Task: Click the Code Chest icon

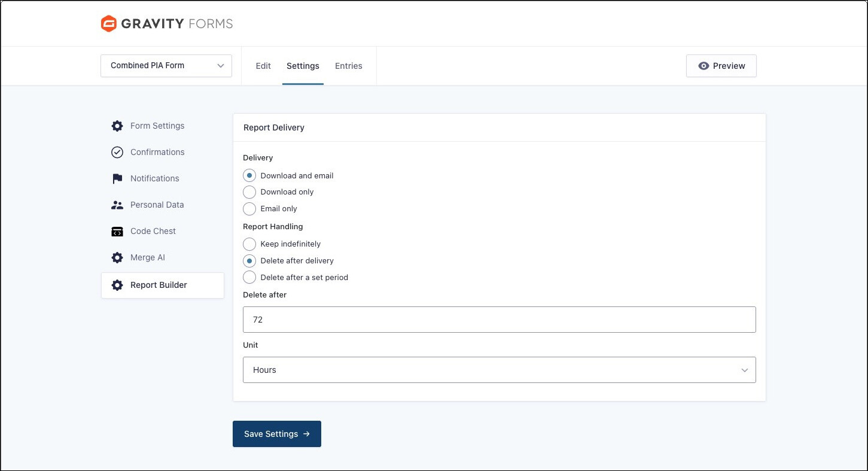Action: pyautogui.click(x=117, y=232)
